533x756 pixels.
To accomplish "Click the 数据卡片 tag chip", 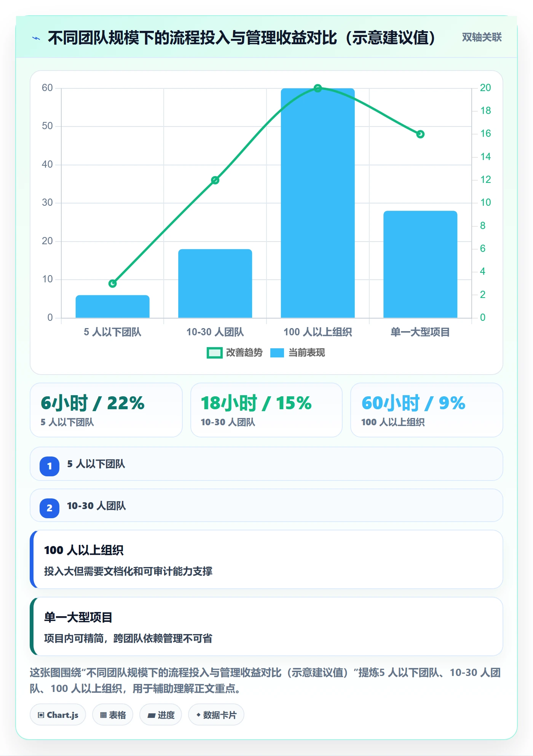I will (x=216, y=715).
